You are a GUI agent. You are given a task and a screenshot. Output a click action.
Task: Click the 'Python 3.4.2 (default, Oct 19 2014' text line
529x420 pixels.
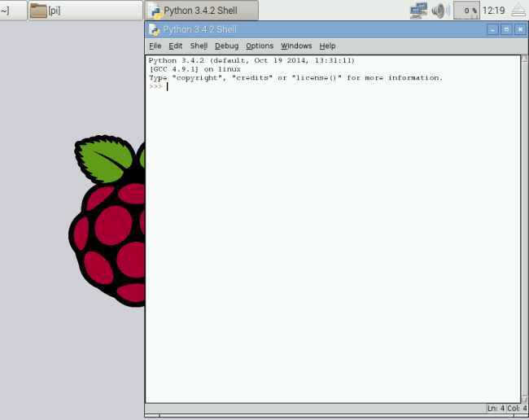pos(251,60)
